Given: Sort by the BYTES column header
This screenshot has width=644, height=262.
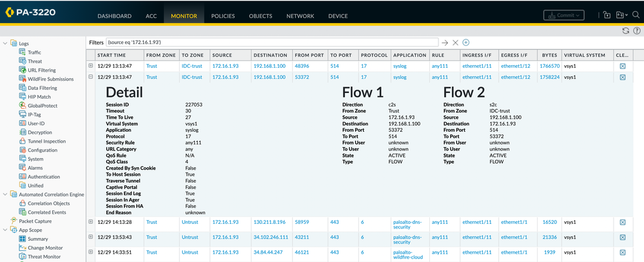Looking at the screenshot, I should click(549, 55).
